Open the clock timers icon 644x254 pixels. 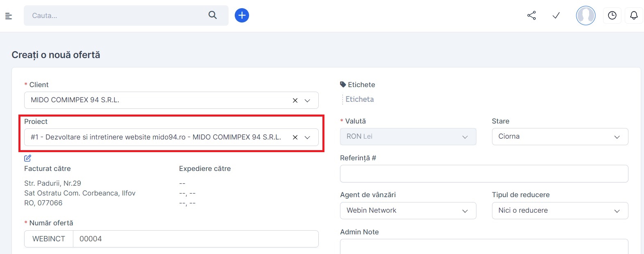(x=612, y=16)
